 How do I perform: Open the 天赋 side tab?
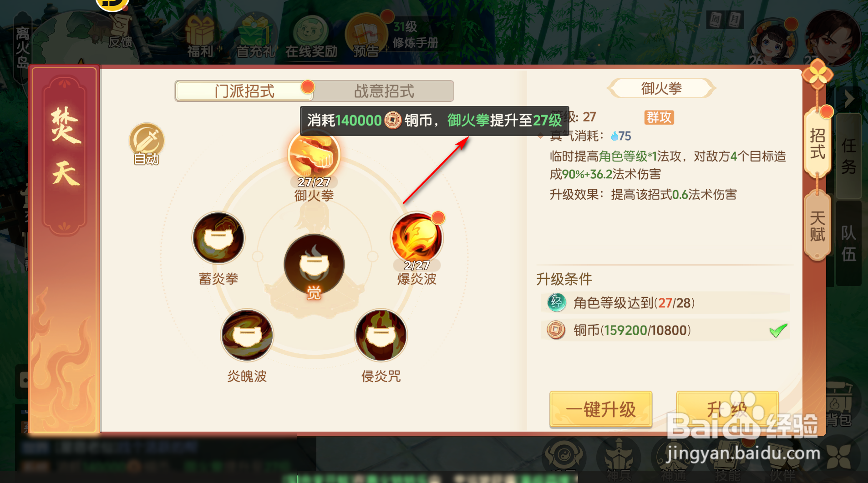click(x=817, y=226)
